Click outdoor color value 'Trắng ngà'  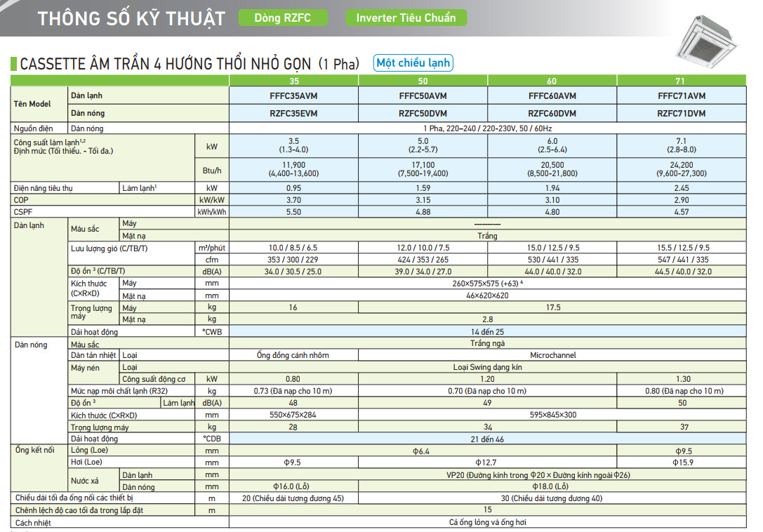point(487,344)
